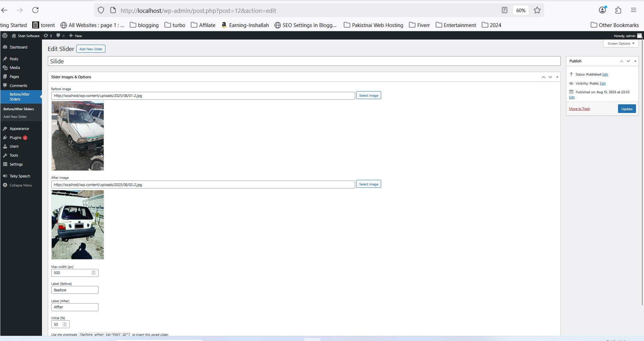Collapse the Publish panel

635,61
